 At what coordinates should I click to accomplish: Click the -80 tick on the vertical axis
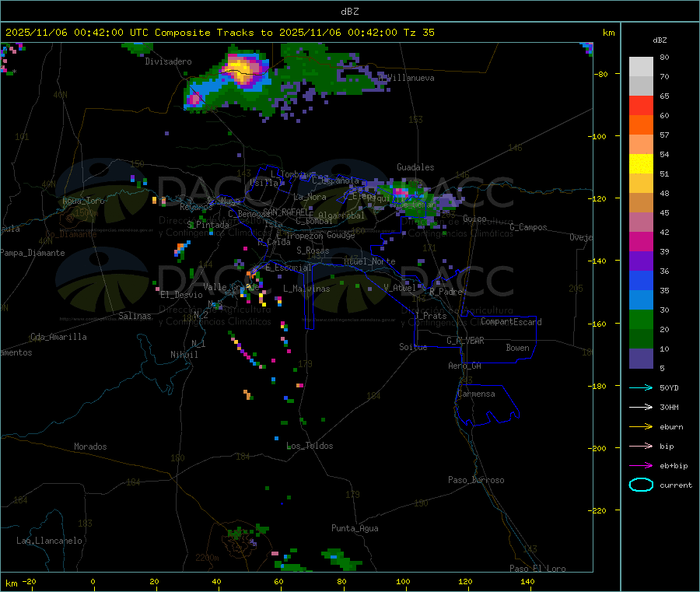click(x=600, y=74)
